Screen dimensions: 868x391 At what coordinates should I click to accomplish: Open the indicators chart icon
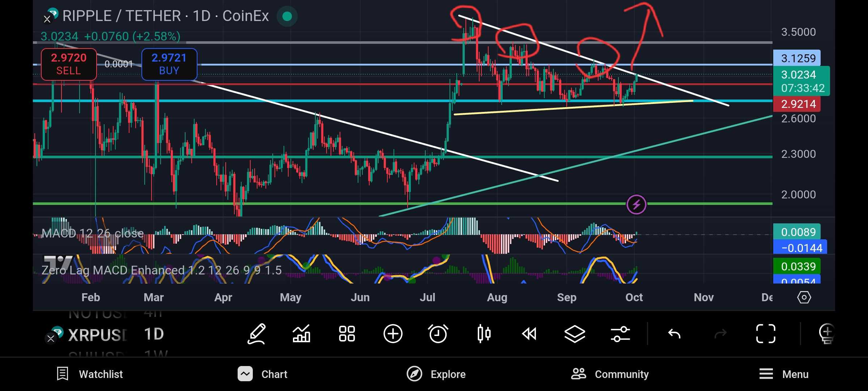[302, 334]
